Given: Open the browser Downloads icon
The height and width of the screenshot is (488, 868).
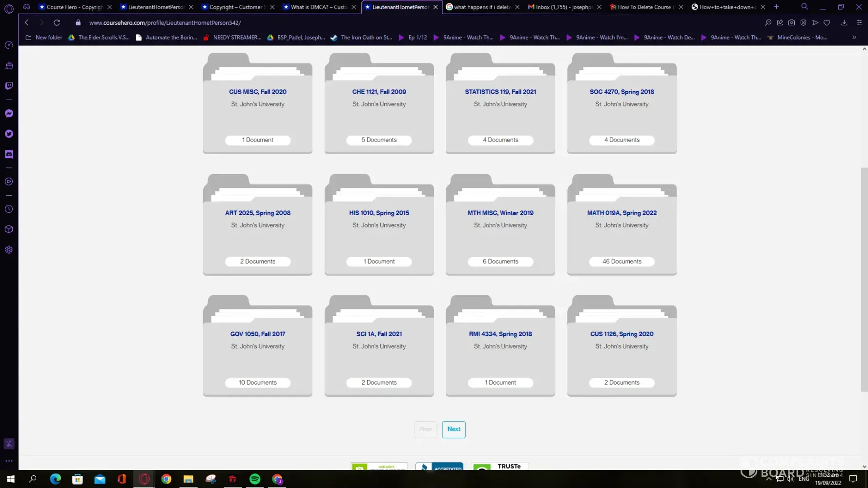Looking at the screenshot, I should 844,22.
